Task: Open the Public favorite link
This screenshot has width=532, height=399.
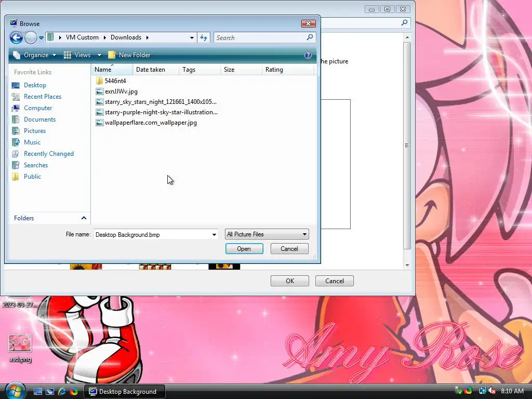Action: pos(26,177)
